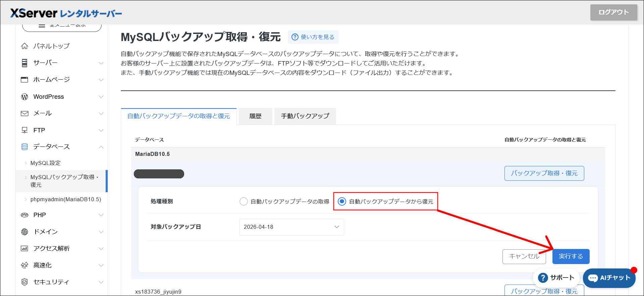Open MySQL設定 in the sidebar

tap(45, 163)
